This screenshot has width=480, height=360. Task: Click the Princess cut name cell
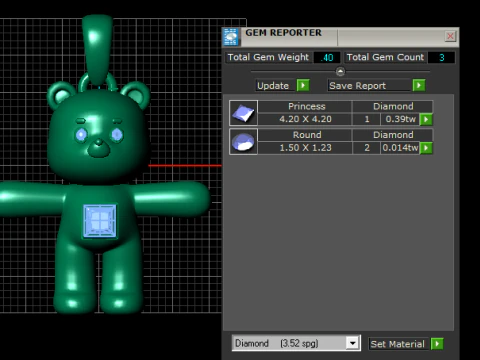[x=305, y=106]
